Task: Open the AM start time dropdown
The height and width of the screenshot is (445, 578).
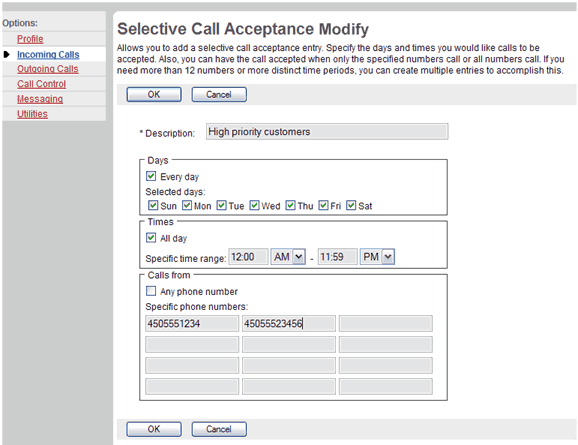Action: 288,257
